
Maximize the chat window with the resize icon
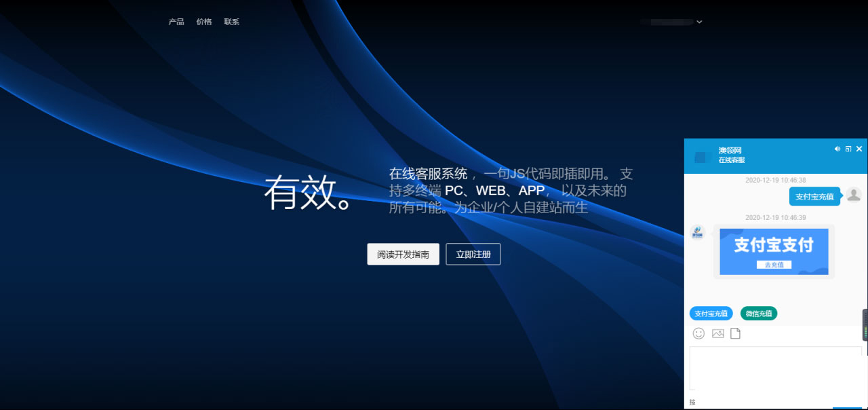(848, 149)
